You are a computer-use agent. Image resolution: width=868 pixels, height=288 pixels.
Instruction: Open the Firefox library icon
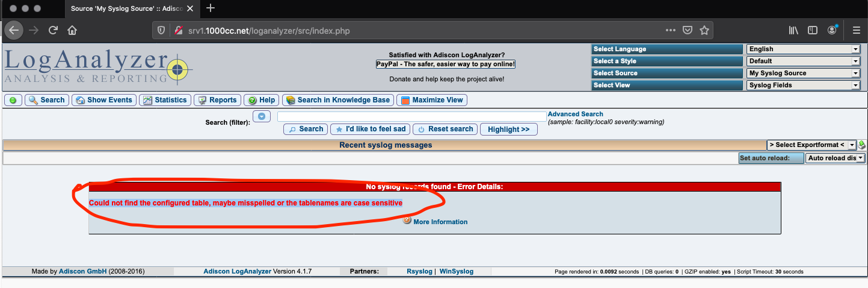pos(793,30)
